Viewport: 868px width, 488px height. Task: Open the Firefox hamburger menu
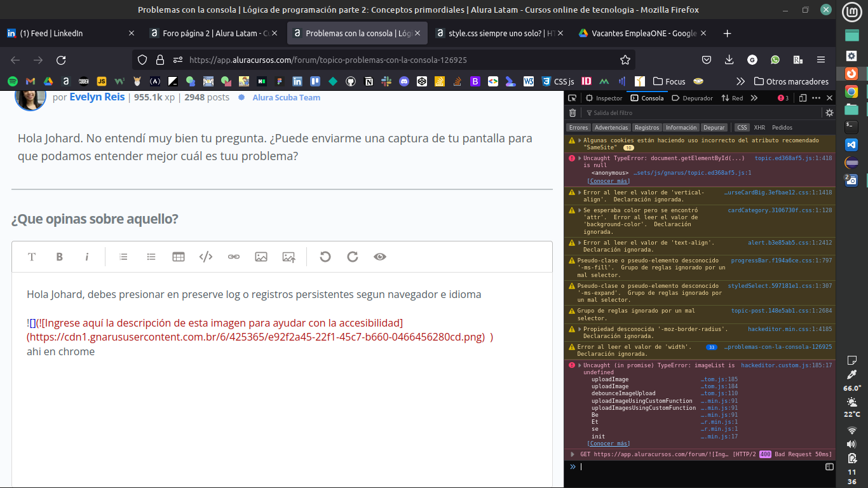click(821, 60)
